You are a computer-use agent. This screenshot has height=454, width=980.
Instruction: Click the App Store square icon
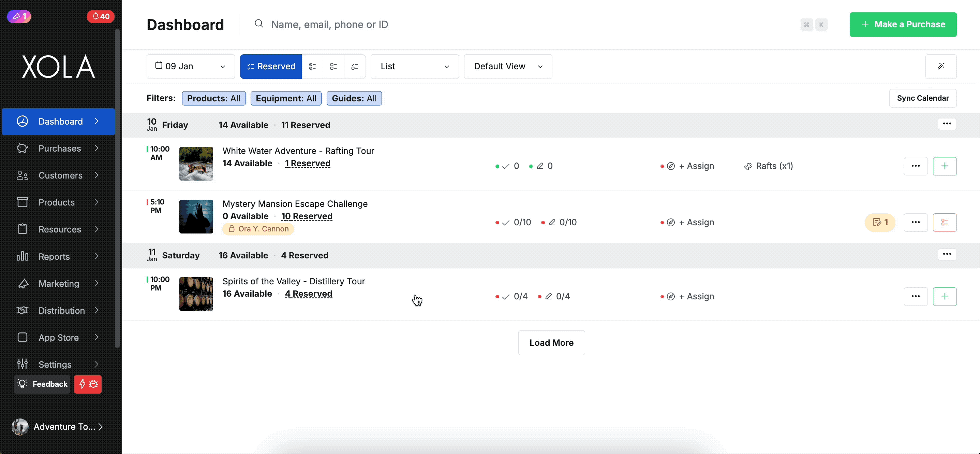tap(23, 338)
